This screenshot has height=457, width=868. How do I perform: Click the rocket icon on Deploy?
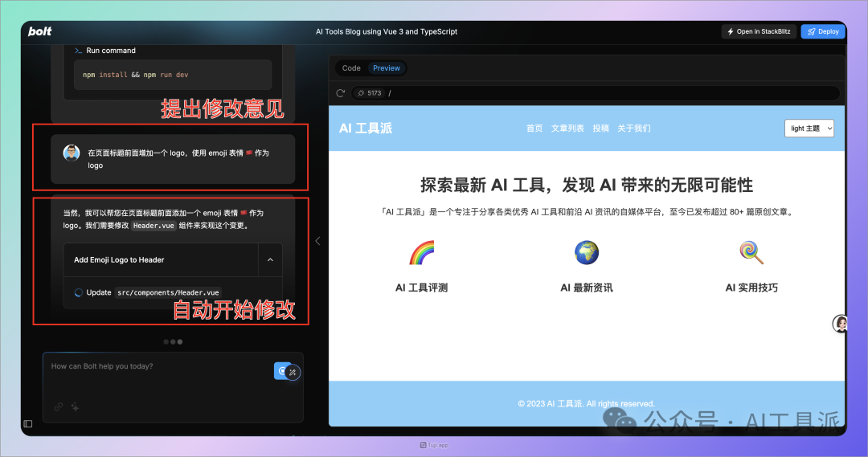pos(811,31)
